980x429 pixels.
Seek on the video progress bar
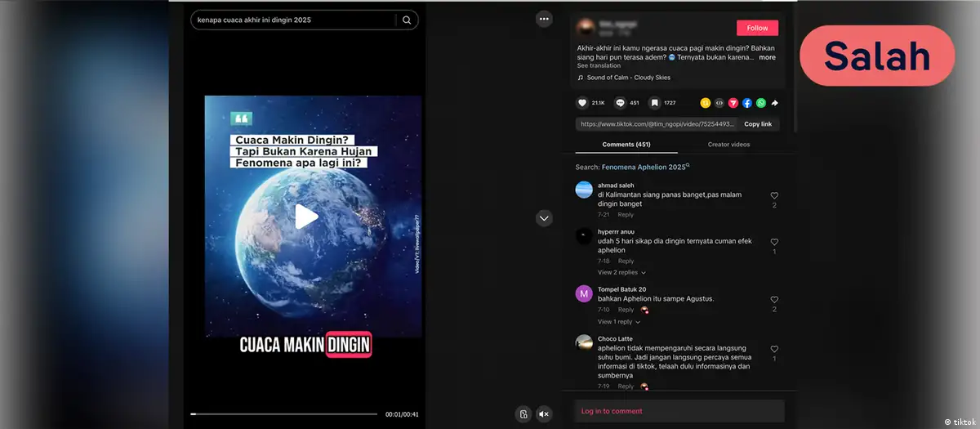point(284,414)
